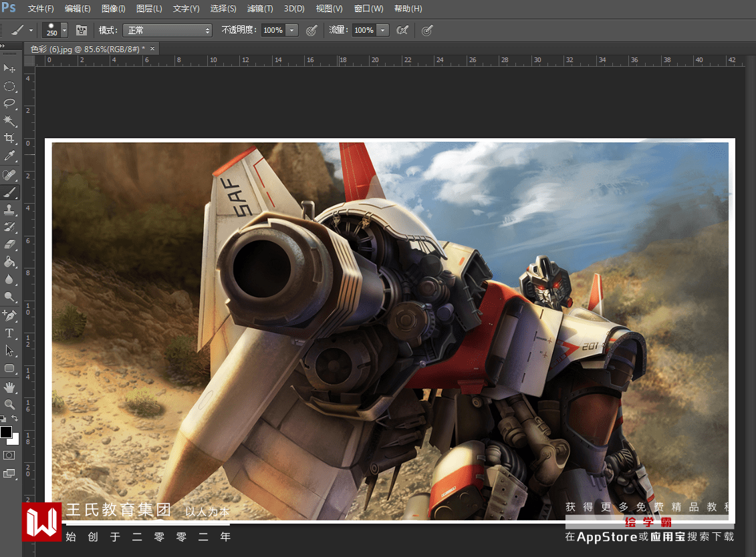Click the flow 流量 percentage field
Viewport: 756px width, 557px height.
point(364,30)
